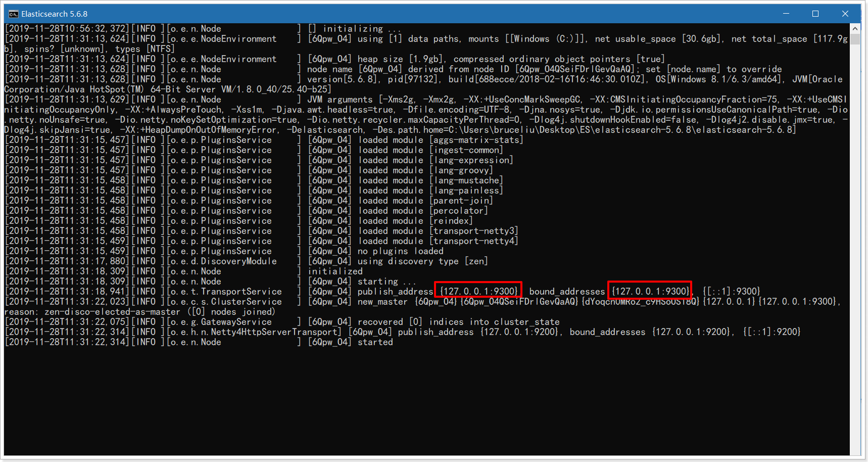The image size is (868, 462).
Task: Click the "-XX:+UseConcMarkSweepGC" argument
Action: tap(523, 100)
